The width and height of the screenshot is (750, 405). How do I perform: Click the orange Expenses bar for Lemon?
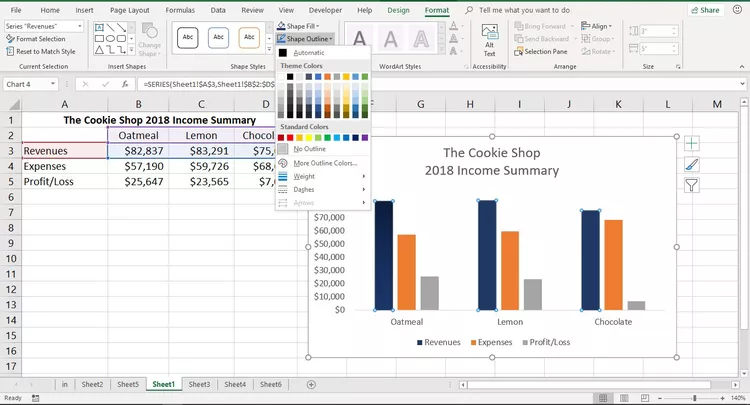coord(510,271)
